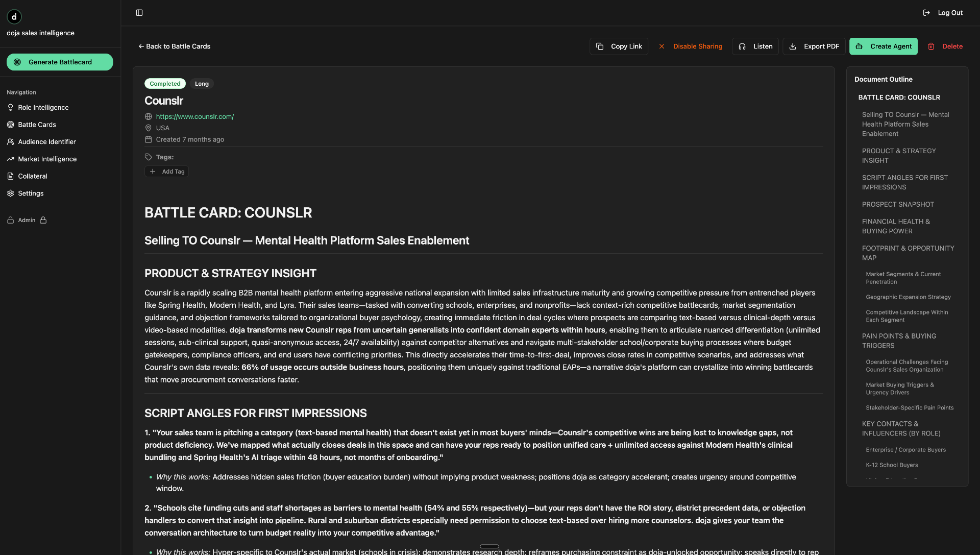Jump to Selling TO Counslr outline entry

[905, 124]
